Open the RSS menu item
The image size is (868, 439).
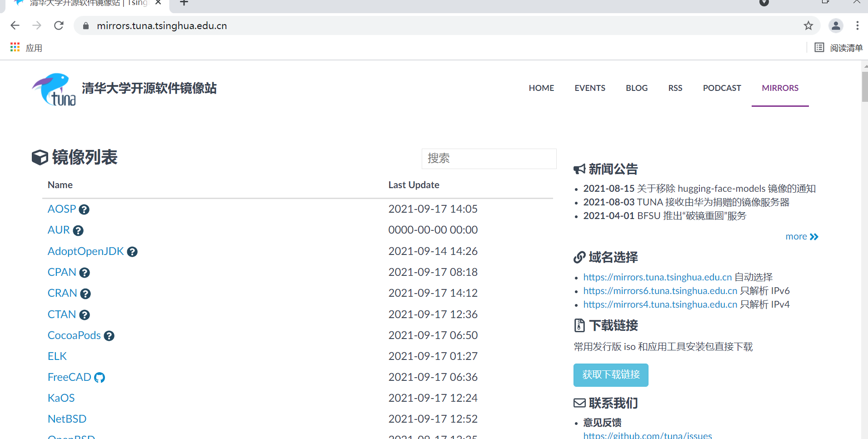click(675, 88)
